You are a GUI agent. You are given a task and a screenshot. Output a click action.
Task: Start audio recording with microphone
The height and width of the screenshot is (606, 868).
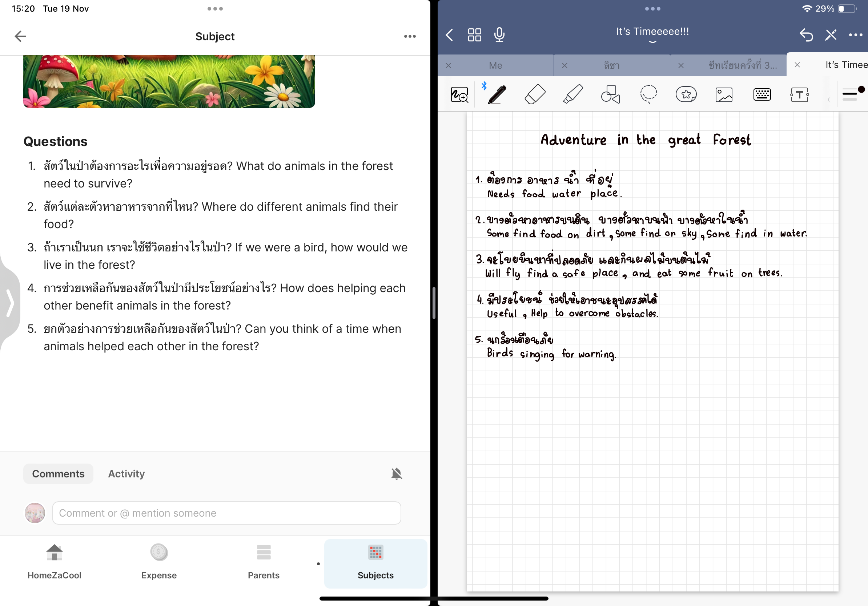(x=499, y=35)
